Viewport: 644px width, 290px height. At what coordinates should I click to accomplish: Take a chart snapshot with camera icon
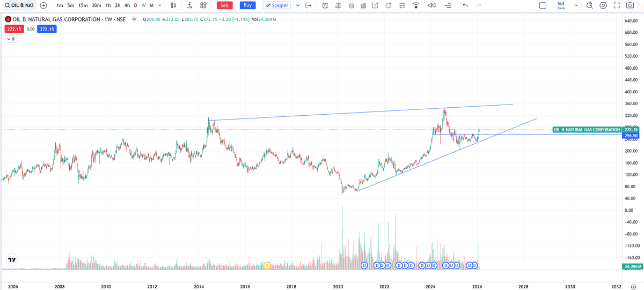coord(630,5)
